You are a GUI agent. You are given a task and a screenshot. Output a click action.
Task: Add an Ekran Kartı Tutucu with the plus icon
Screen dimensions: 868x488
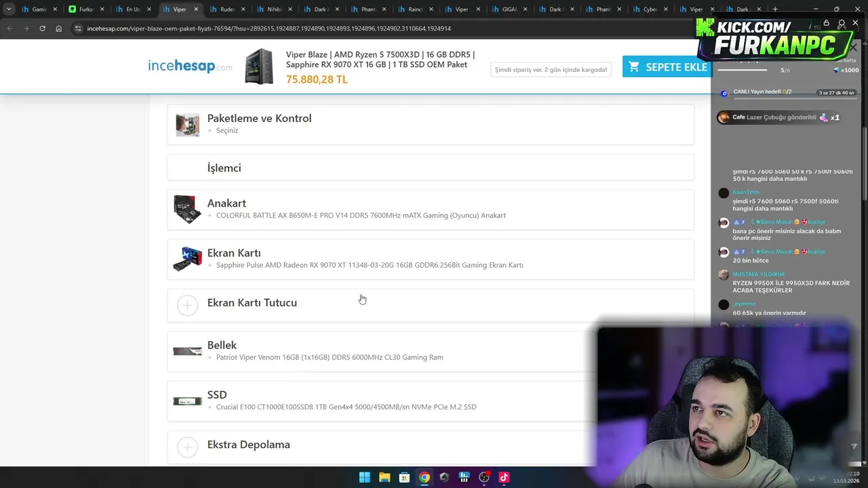[187, 305]
